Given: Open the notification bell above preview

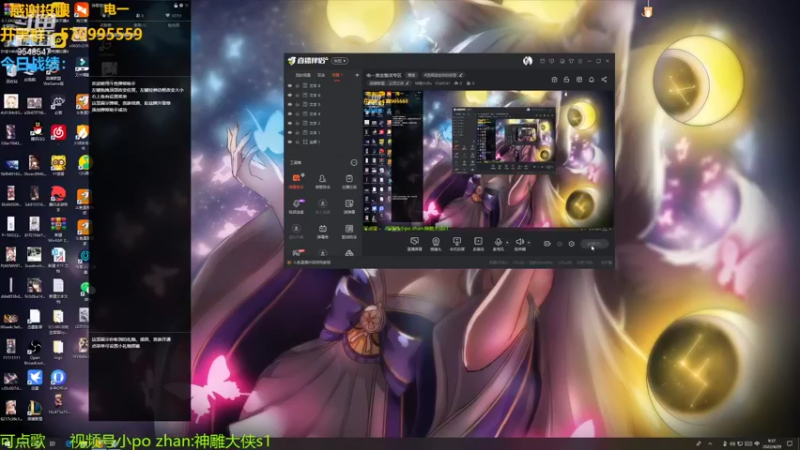Looking at the screenshot, I should tap(591, 80).
